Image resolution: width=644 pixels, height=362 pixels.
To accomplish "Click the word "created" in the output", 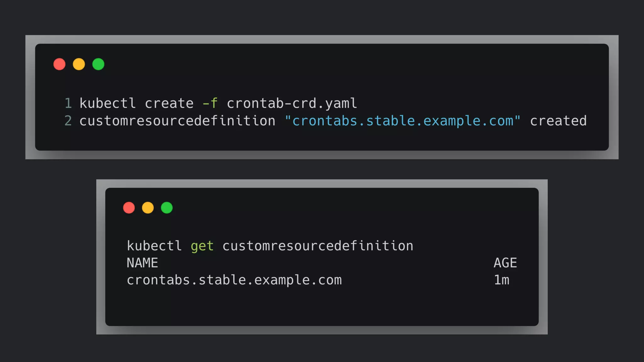I will coord(558,121).
